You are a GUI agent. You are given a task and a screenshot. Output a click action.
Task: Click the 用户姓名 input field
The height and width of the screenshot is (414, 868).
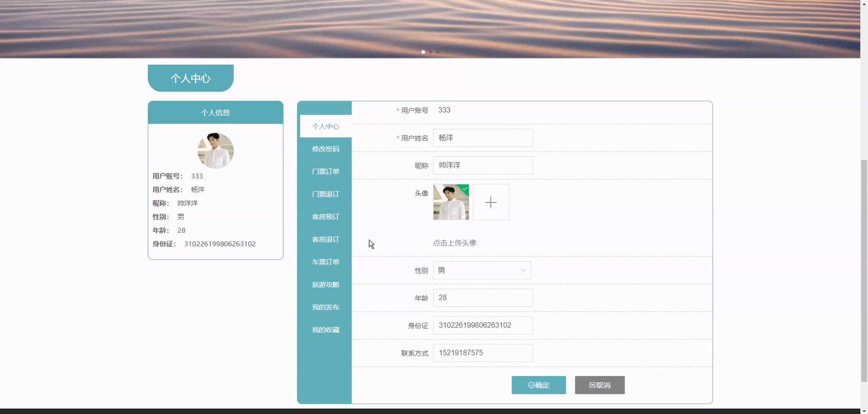[x=482, y=138]
